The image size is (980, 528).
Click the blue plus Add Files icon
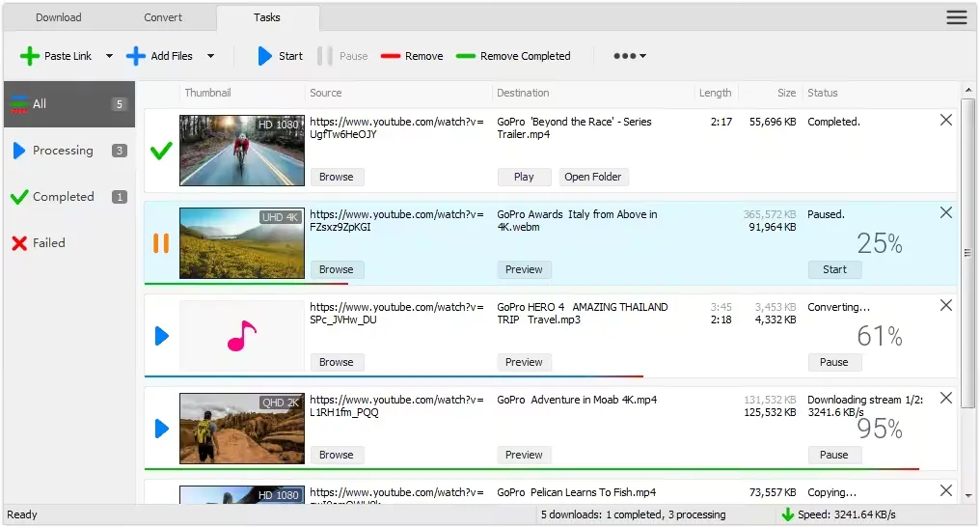point(136,56)
